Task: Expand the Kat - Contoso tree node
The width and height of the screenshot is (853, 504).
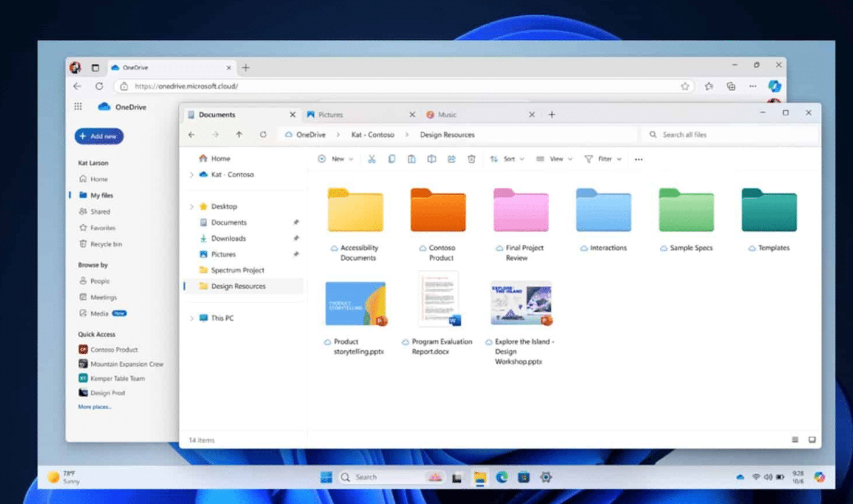Action: [x=192, y=175]
